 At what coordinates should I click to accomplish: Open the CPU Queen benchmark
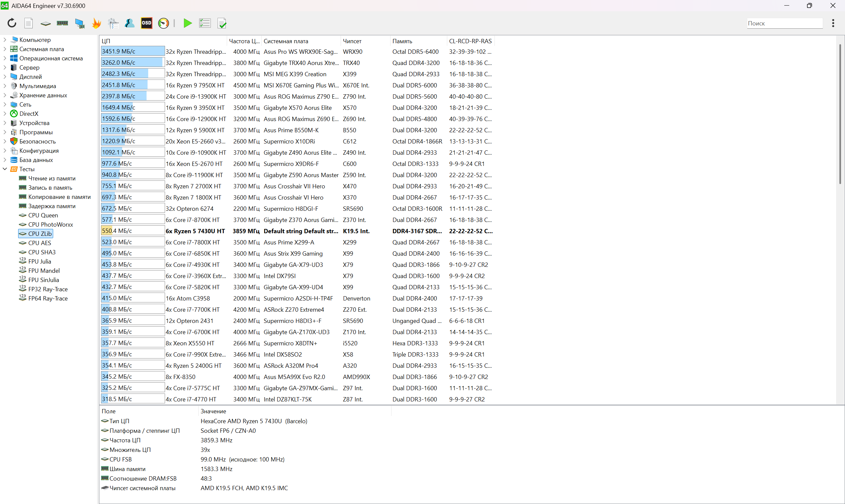43,215
